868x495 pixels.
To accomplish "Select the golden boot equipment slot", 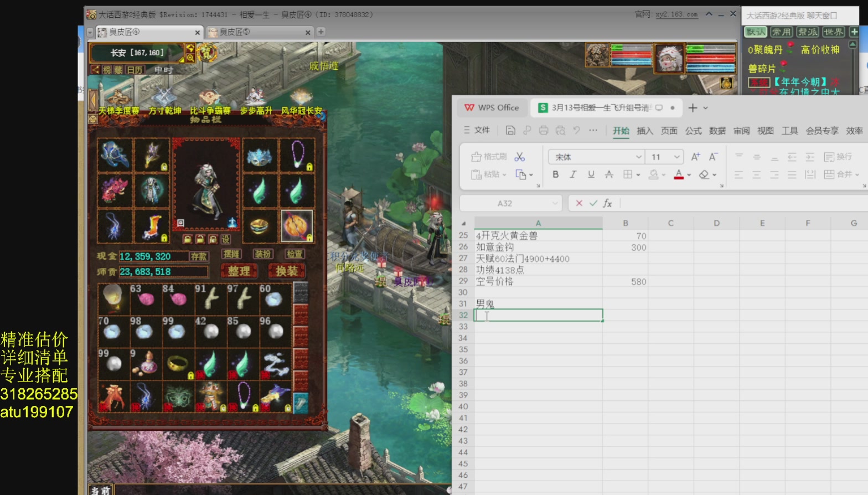I will click(x=151, y=226).
